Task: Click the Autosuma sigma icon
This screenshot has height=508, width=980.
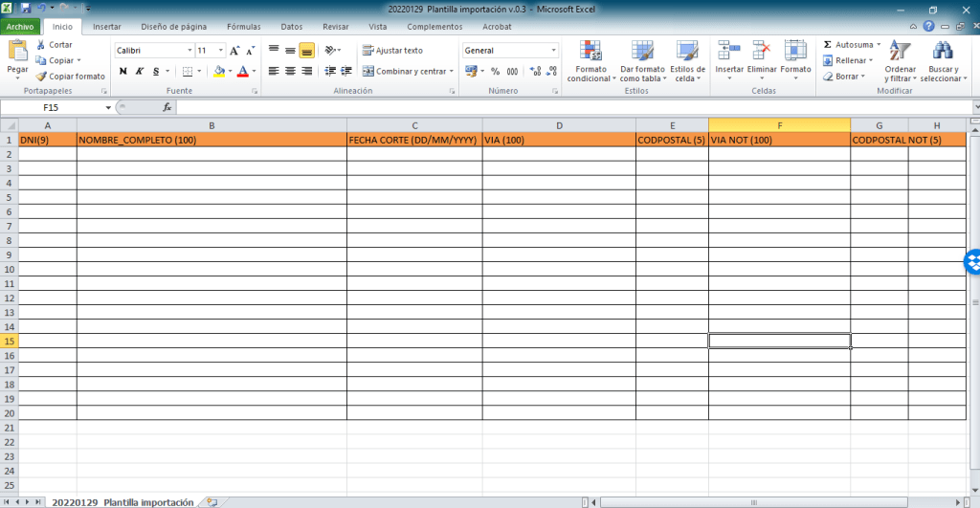Action: tap(828, 45)
